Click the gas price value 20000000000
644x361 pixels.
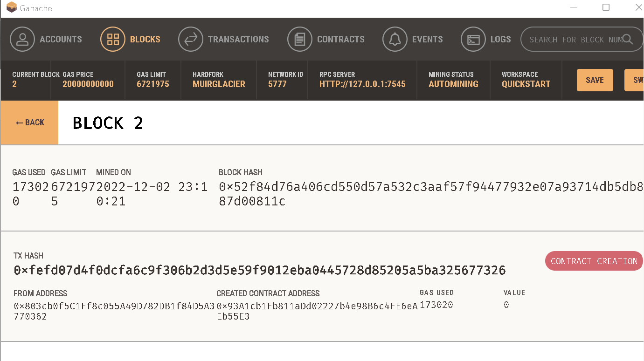click(88, 84)
